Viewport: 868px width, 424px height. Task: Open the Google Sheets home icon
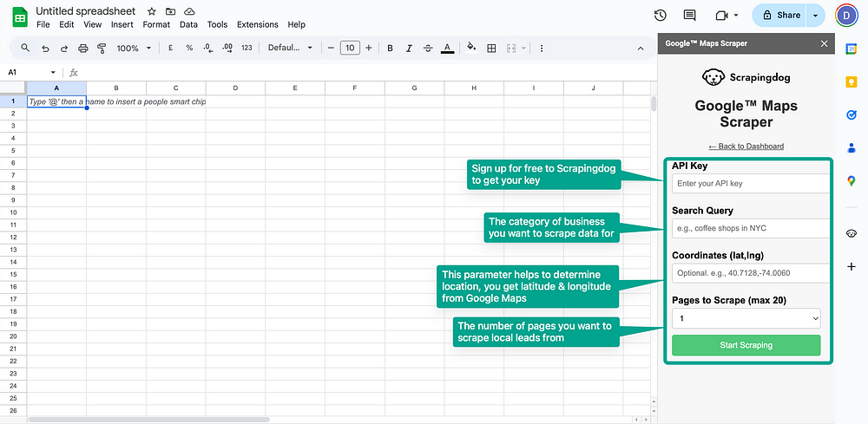tap(20, 17)
